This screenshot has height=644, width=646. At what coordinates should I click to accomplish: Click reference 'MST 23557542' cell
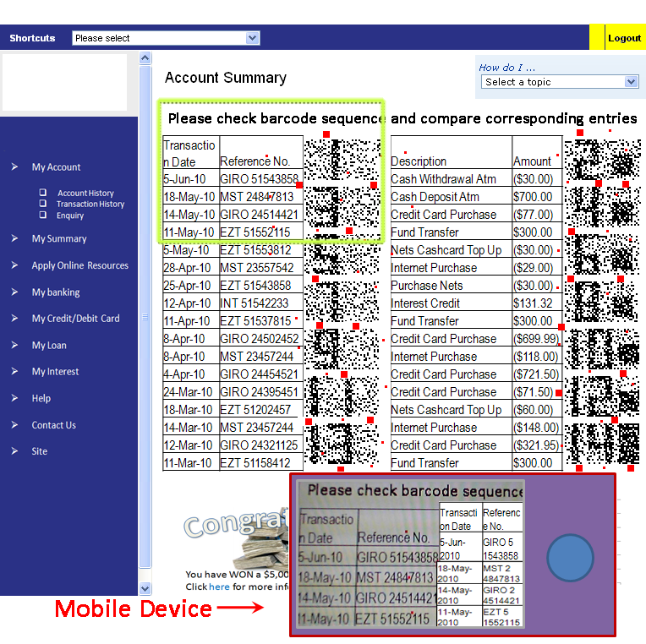click(260, 267)
